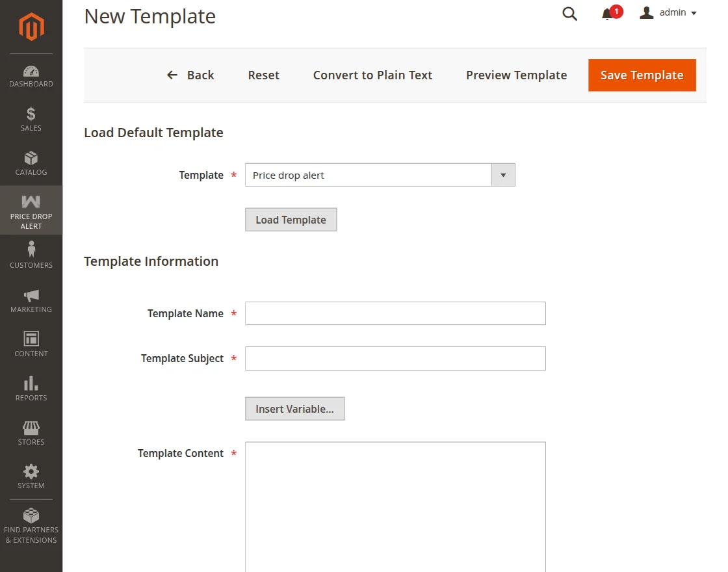728x572 pixels.
Task: Open the notifications bell icon
Action: 608,14
